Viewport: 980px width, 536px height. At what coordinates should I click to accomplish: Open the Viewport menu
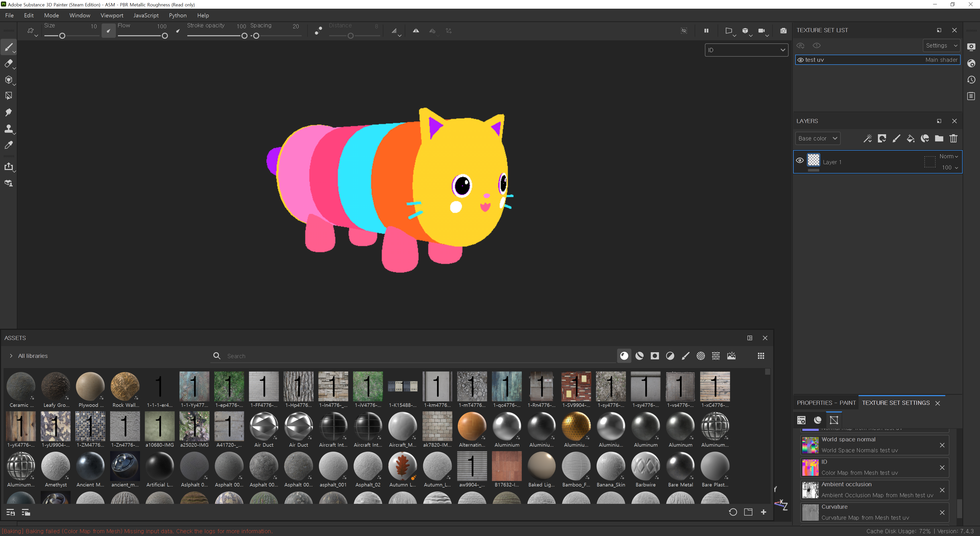112,15
